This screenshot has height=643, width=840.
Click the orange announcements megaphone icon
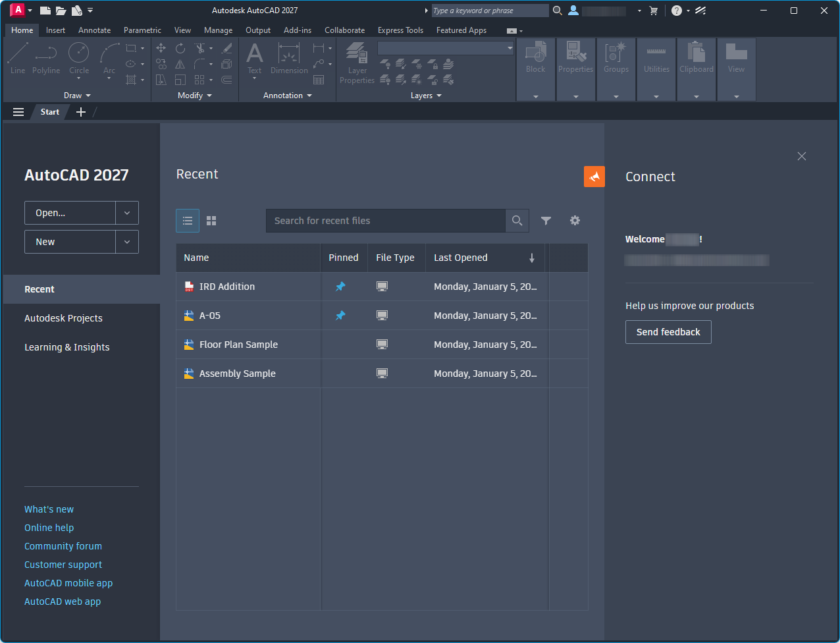[594, 177]
